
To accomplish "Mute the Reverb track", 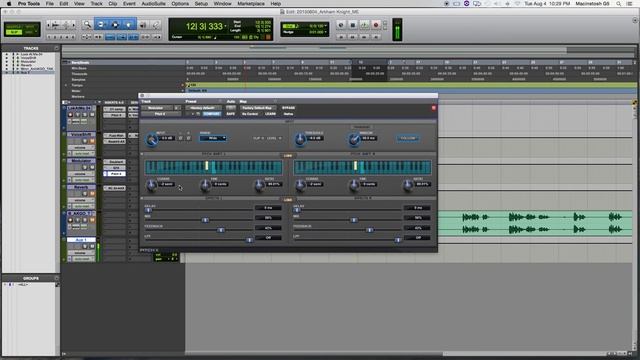I will click(92, 194).
